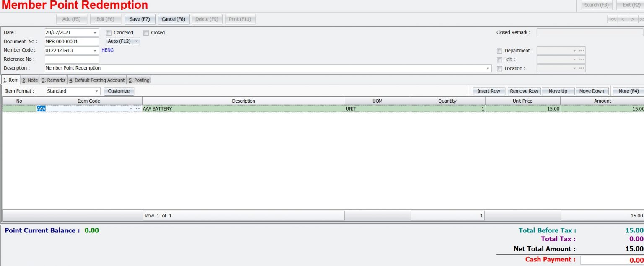Click the Exit (F2) button
This screenshot has height=266, width=644.
631,5
